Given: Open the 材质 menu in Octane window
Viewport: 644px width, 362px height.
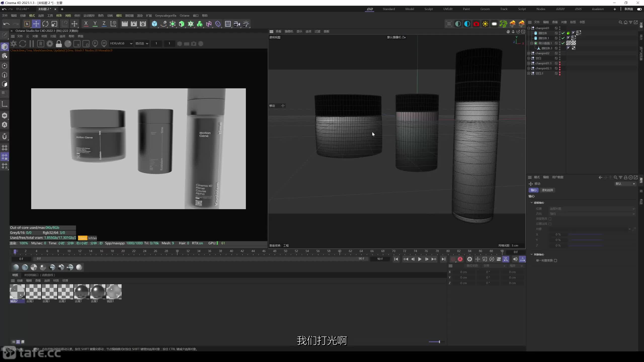Looking at the screenshot, I should pyautogui.click(x=44, y=36).
